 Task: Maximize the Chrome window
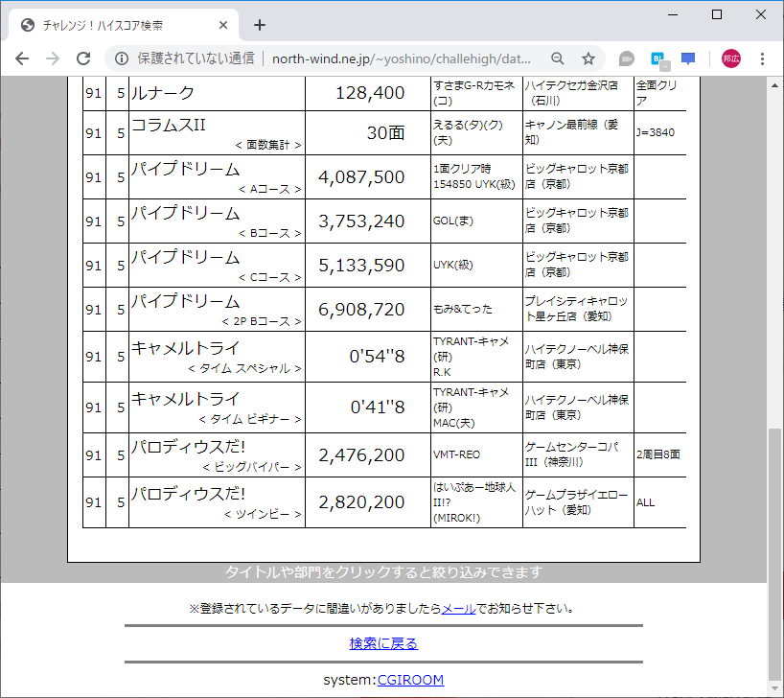pyautogui.click(x=717, y=15)
